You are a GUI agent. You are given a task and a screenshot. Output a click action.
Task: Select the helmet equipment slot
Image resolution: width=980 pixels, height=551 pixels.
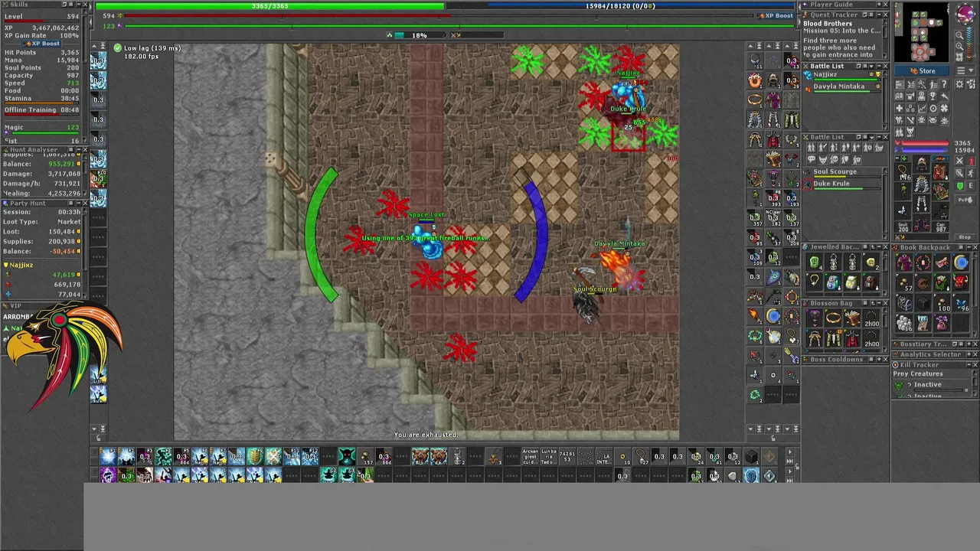[923, 164]
